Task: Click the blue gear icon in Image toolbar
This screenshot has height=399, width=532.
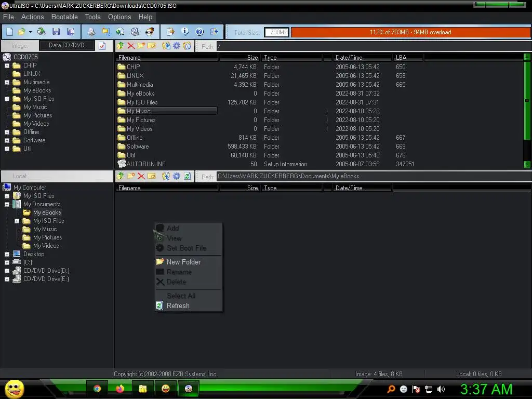Action: (177, 46)
